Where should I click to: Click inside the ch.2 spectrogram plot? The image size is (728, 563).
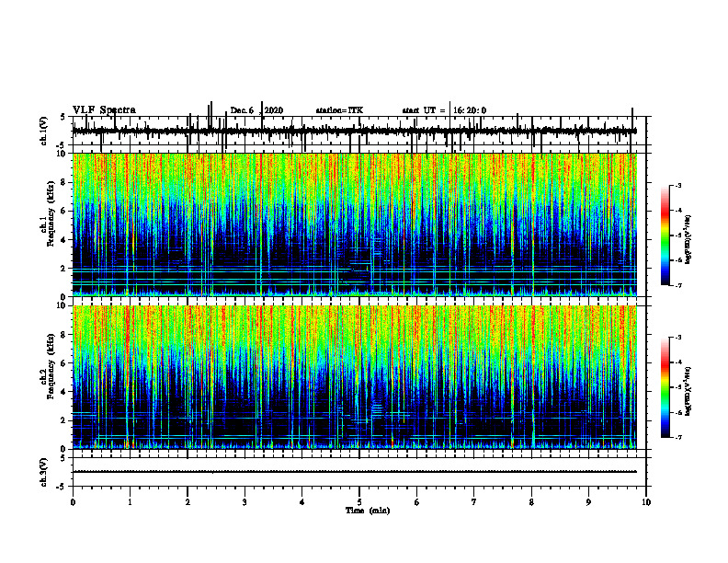tap(354, 377)
